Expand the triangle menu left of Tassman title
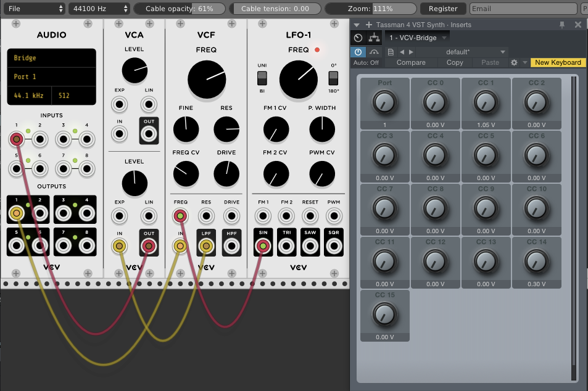588x391 pixels. tap(357, 25)
